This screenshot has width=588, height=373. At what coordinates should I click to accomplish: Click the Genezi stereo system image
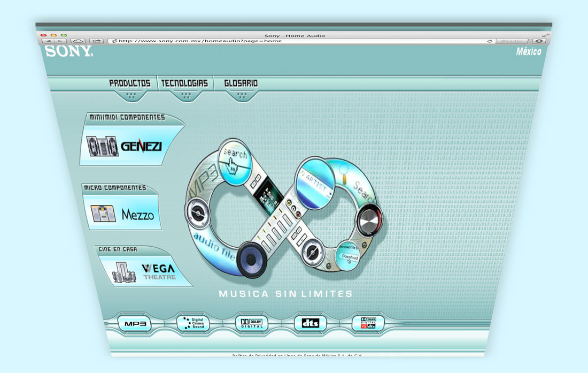[102, 146]
